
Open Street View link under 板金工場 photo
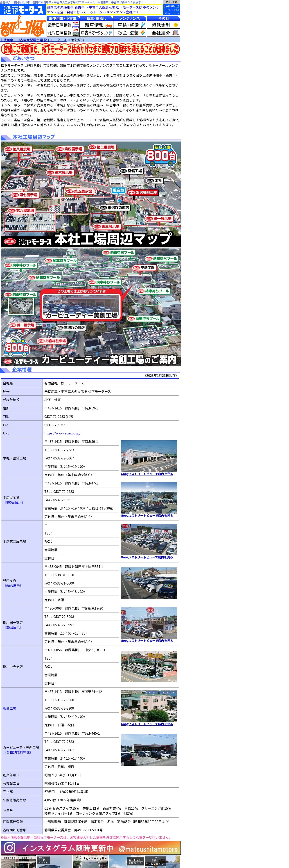(x=147, y=724)
